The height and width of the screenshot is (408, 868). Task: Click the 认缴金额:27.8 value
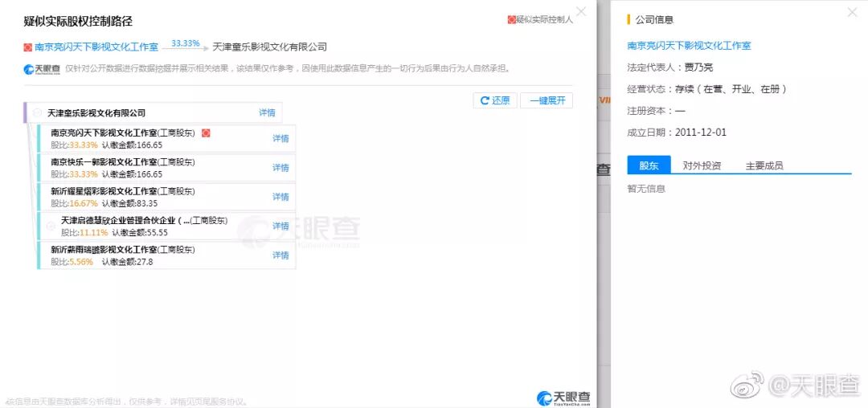point(127,262)
